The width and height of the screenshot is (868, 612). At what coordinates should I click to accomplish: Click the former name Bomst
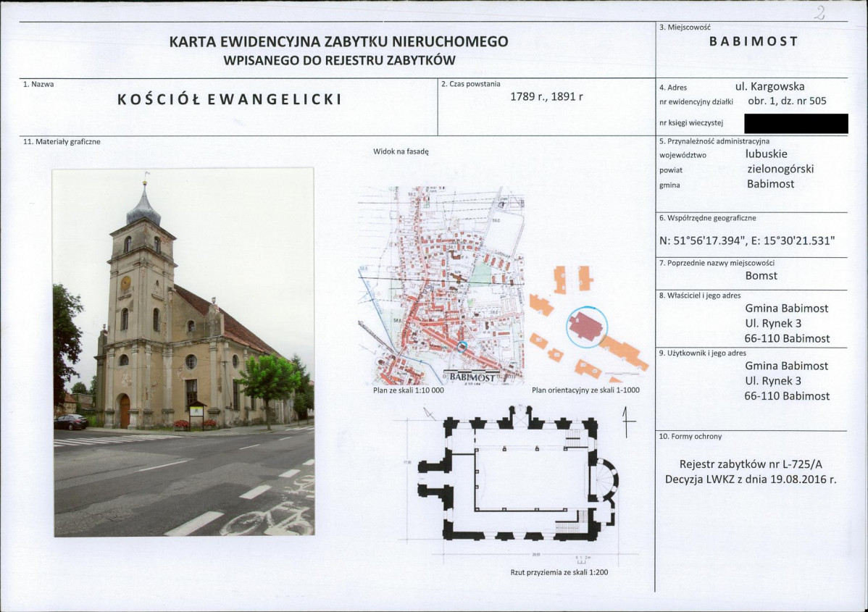(x=761, y=275)
